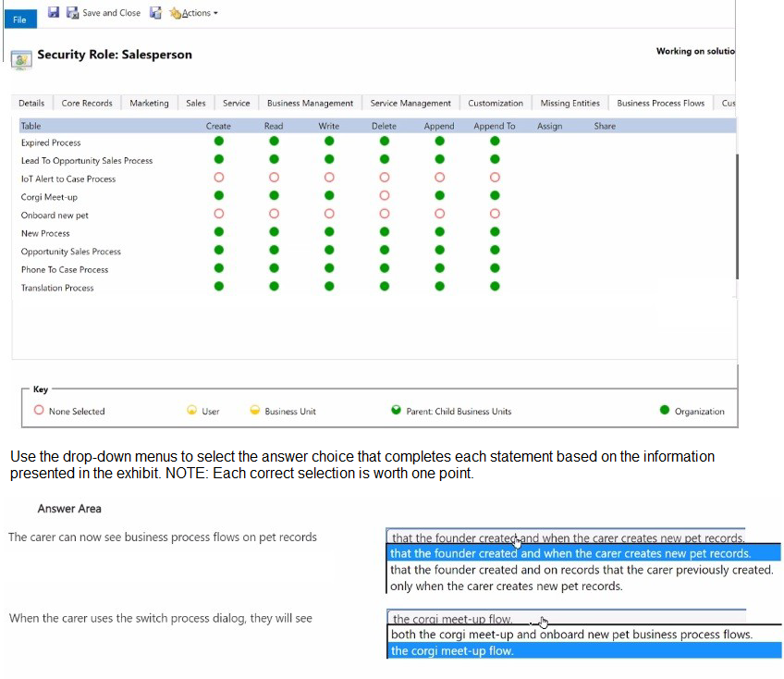
Task: Click the Write privilege circle for Expired Process
Action: pos(329,142)
